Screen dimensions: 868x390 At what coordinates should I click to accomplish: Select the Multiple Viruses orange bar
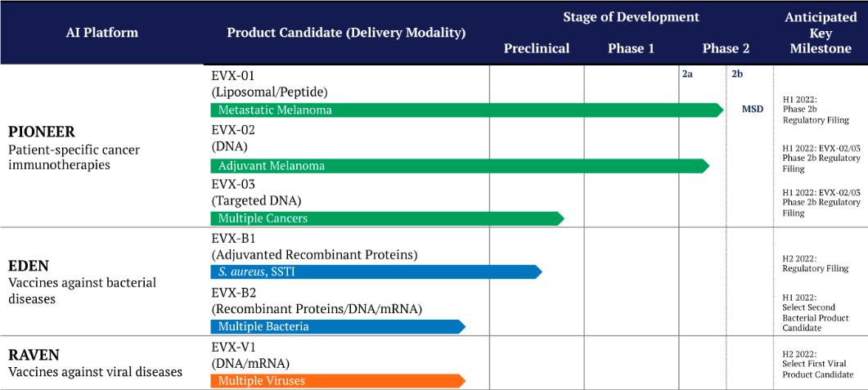(x=338, y=380)
